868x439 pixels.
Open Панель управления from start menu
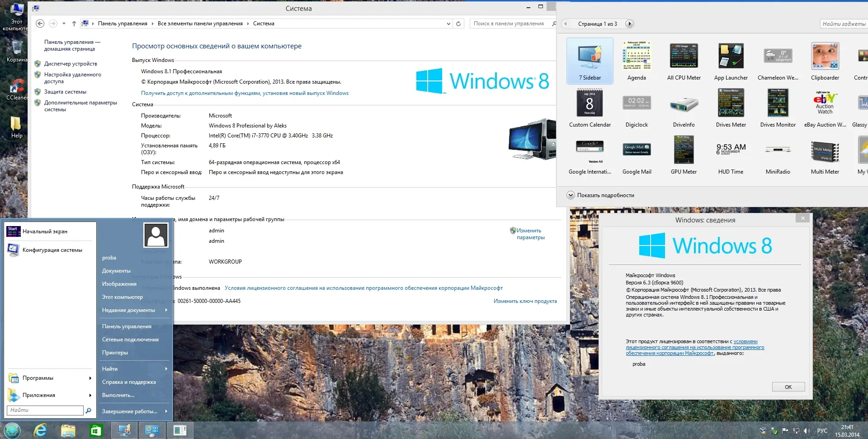tap(127, 326)
